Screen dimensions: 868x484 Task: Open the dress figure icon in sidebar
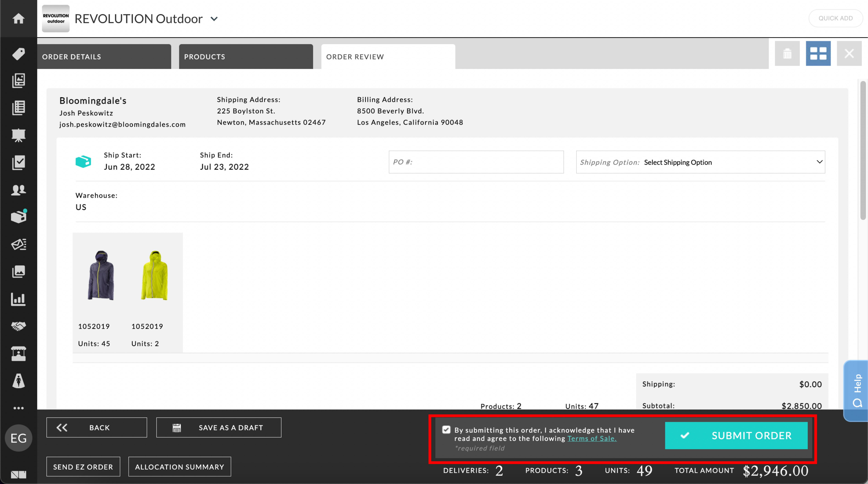click(19, 381)
